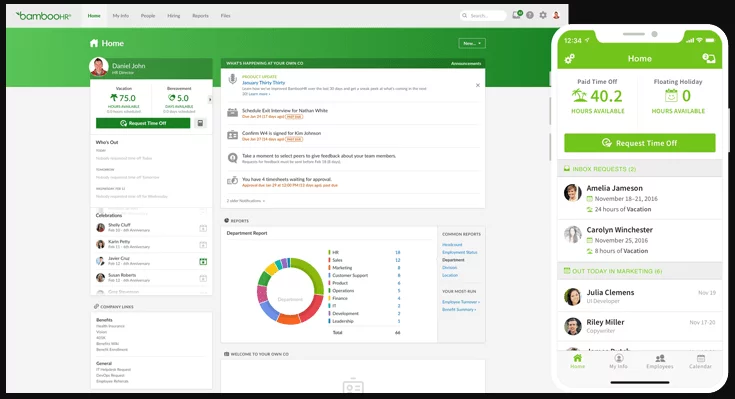Click the HR green legend swatch
This screenshot has width=735, height=399.
[329, 252]
